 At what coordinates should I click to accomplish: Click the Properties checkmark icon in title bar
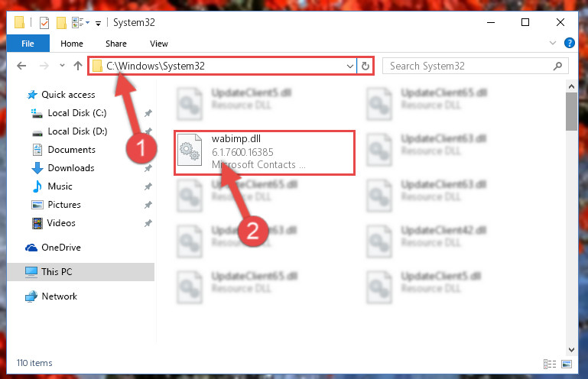44,23
